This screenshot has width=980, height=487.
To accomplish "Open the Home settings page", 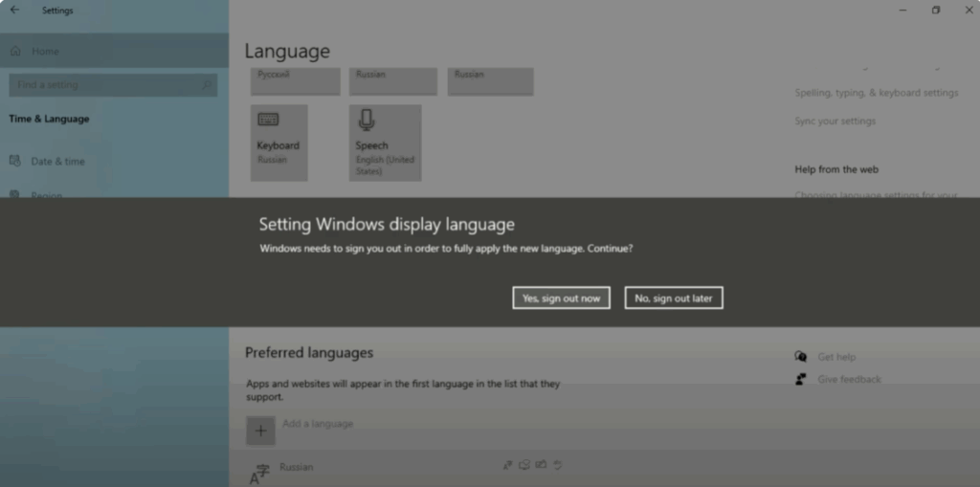I will pyautogui.click(x=115, y=51).
